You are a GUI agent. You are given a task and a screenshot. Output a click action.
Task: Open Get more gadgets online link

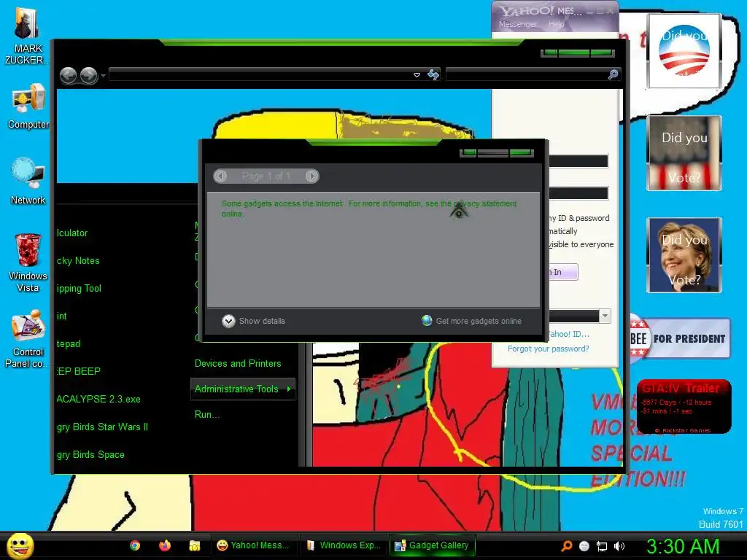[479, 321]
